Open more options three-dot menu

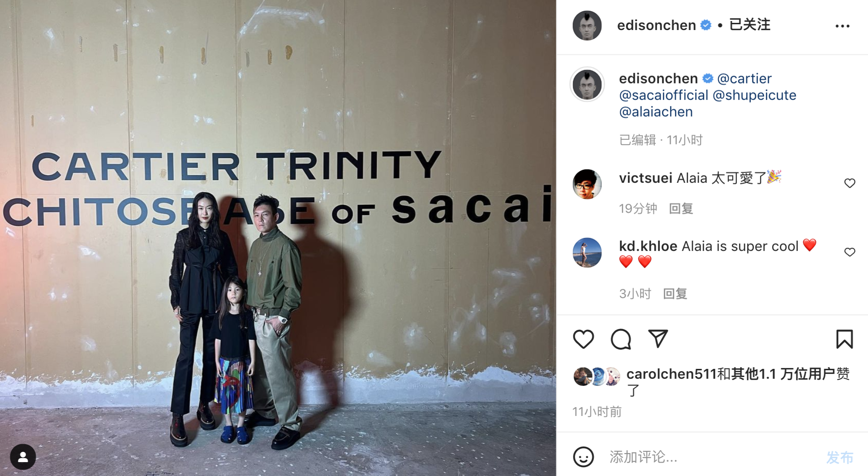point(842,26)
